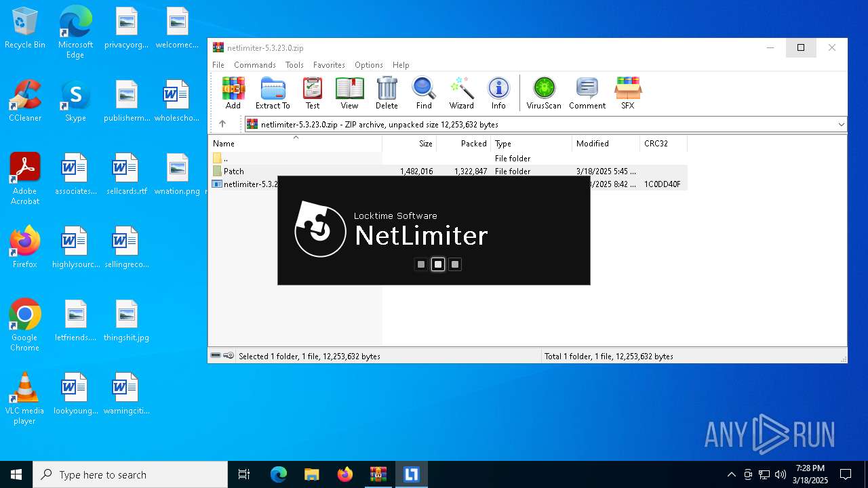Click the Type here to search box

click(x=130, y=474)
